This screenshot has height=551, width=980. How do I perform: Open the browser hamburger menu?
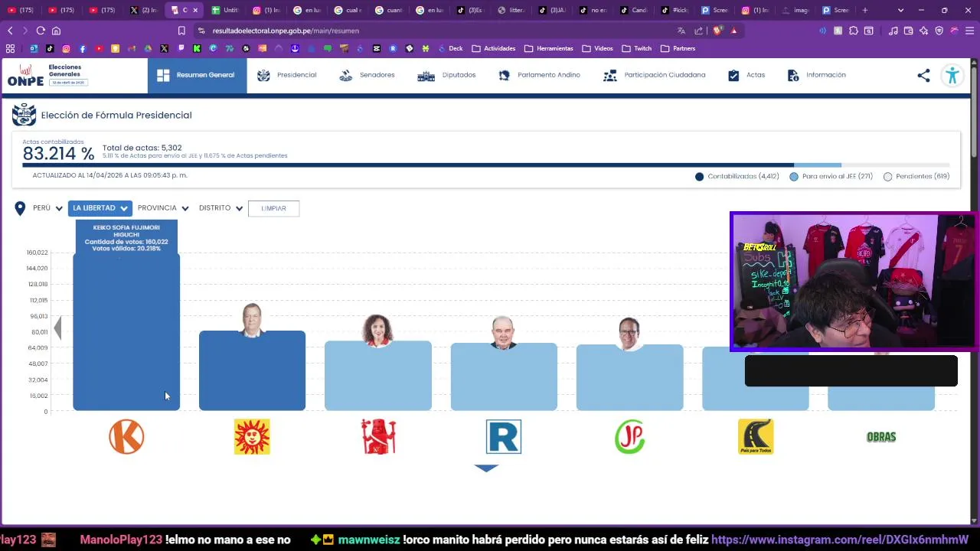coord(969,31)
